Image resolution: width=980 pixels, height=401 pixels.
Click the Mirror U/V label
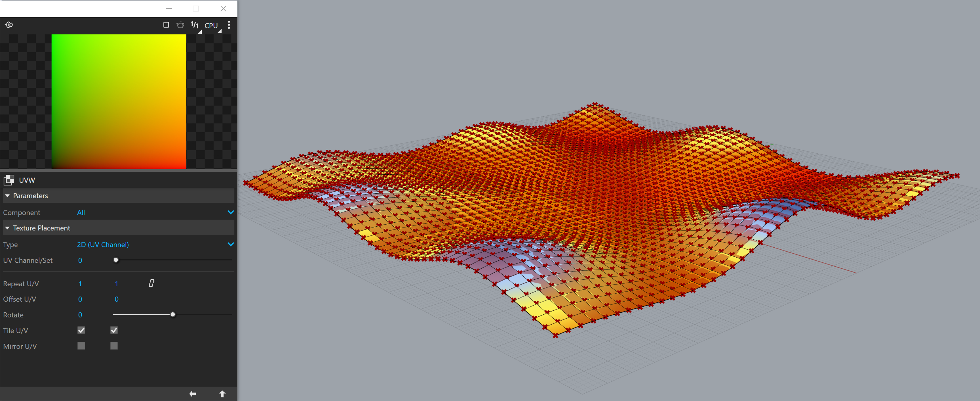coord(20,346)
